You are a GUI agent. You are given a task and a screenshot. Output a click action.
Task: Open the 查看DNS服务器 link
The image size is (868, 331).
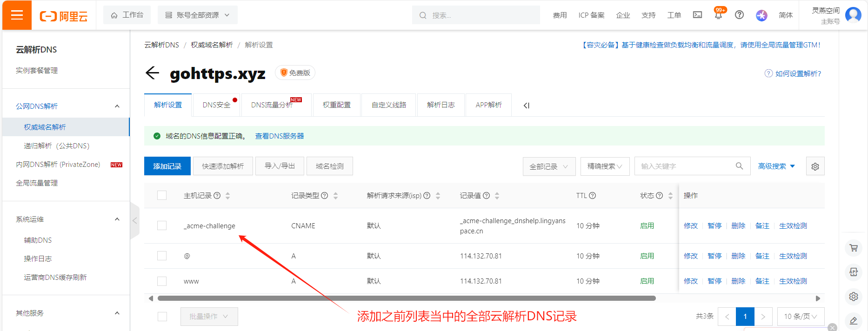279,136
